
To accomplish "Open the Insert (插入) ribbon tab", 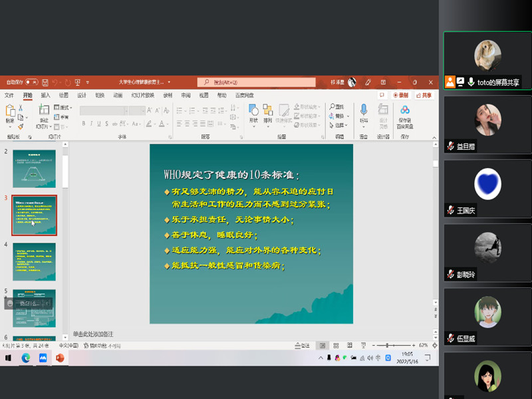I will click(45, 95).
